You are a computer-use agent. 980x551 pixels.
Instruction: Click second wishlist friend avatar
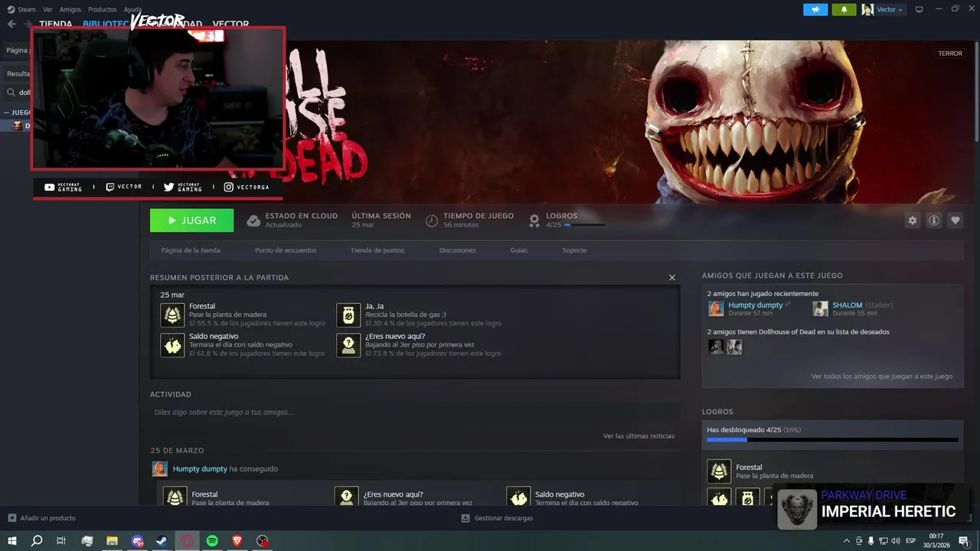pos(734,347)
